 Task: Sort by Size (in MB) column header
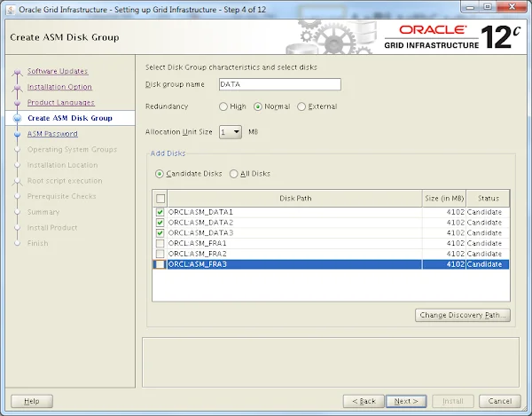[444, 199]
